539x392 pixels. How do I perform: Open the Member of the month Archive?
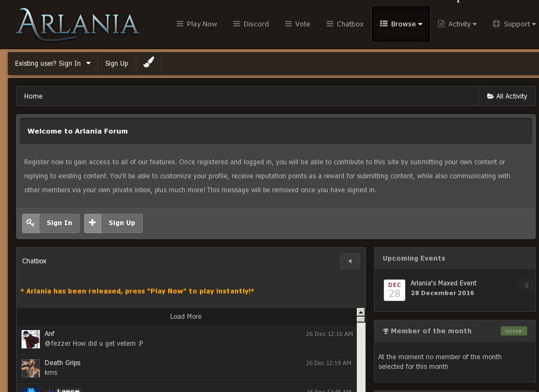[514, 331]
